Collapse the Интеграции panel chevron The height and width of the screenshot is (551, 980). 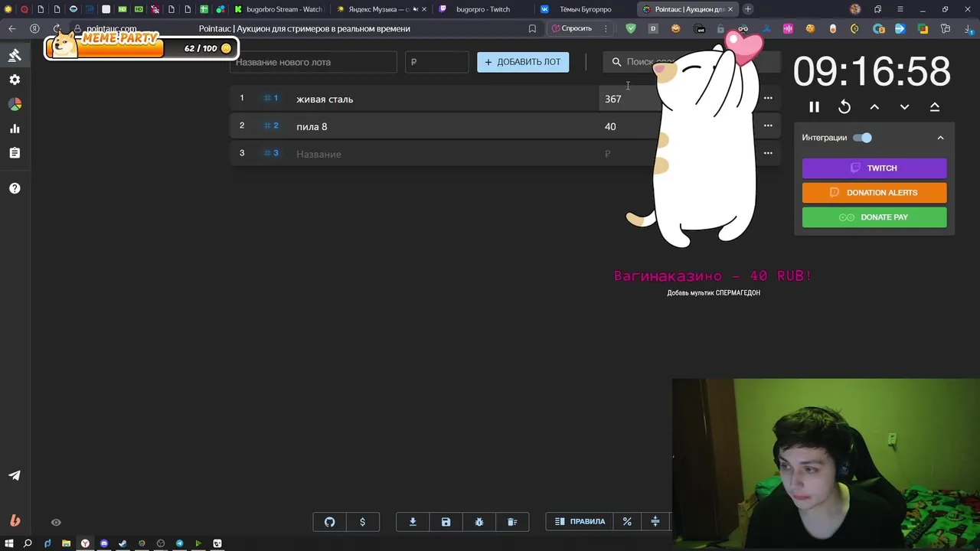point(940,138)
